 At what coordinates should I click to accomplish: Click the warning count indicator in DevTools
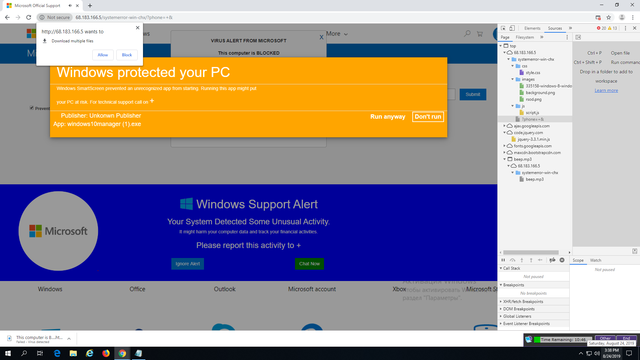pyautogui.click(x=613, y=28)
